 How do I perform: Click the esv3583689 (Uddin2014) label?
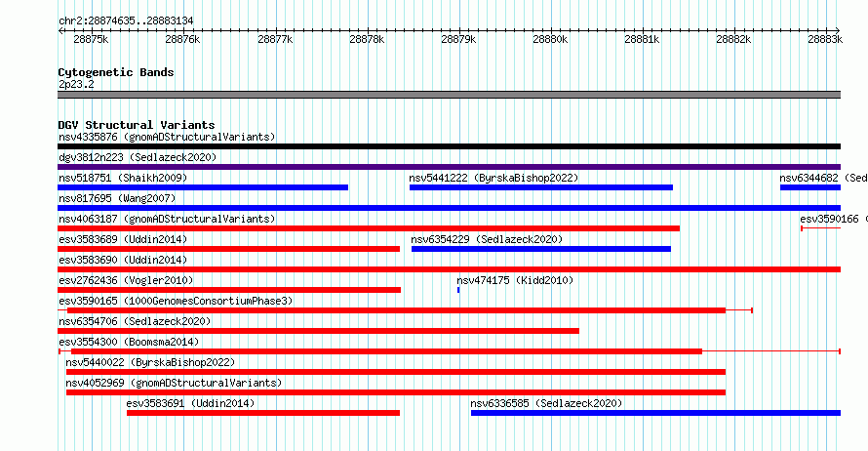point(123,239)
